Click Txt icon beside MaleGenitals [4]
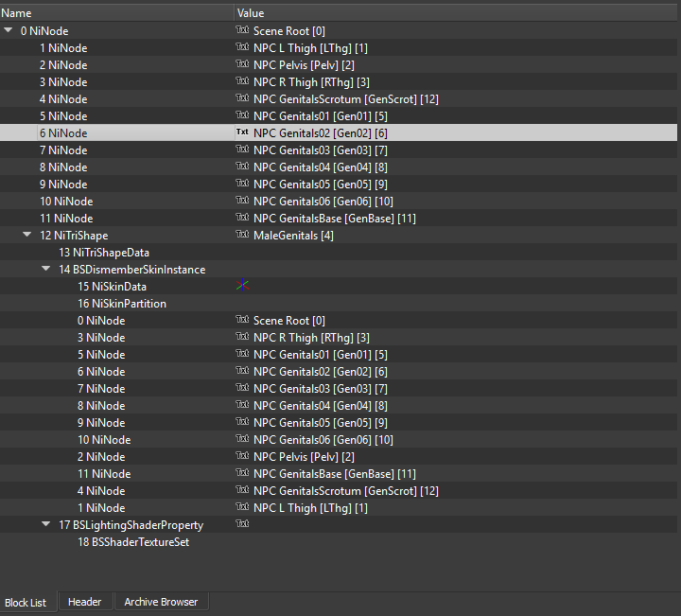 click(x=242, y=234)
